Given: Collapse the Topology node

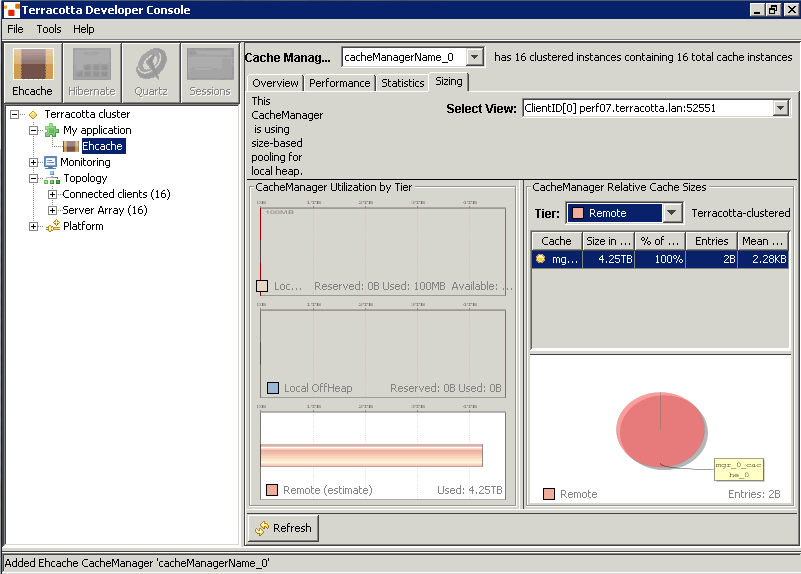Looking at the screenshot, I should click(33, 178).
